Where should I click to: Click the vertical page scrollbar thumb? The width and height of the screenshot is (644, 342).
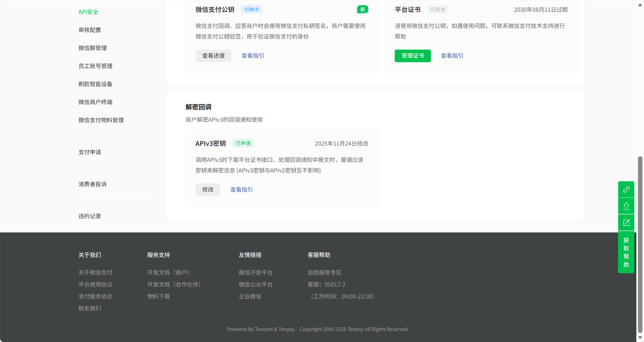[x=640, y=244]
